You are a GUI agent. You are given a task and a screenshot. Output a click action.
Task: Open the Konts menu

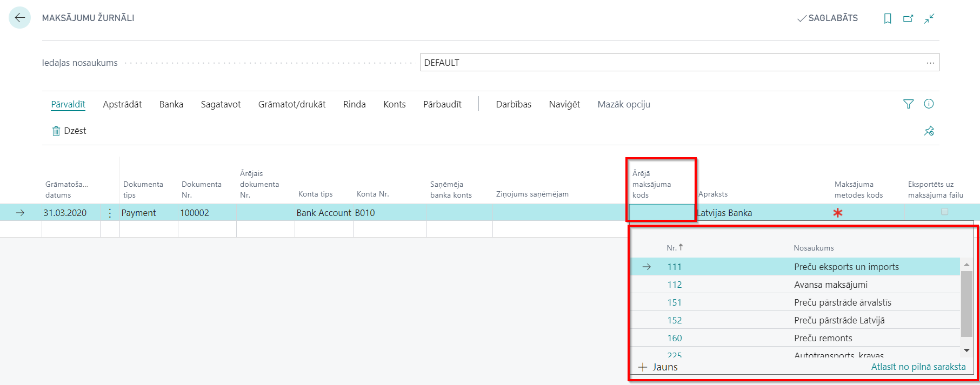pyautogui.click(x=395, y=104)
